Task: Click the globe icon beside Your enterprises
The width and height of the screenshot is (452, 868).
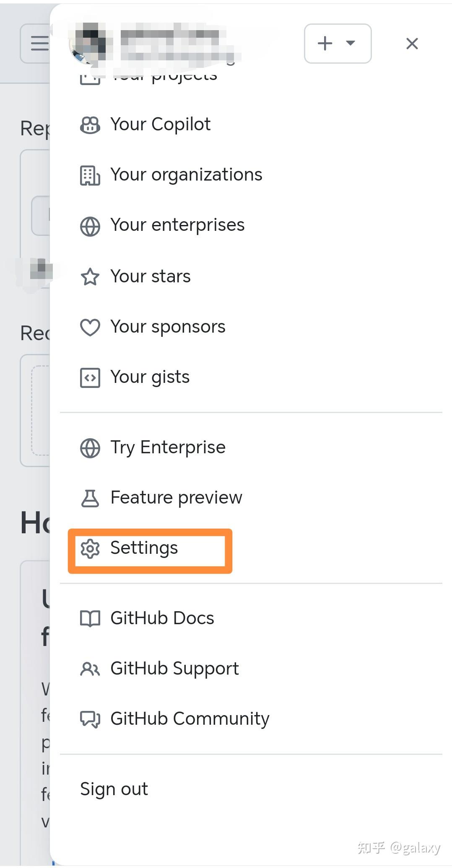Action: coord(90,226)
